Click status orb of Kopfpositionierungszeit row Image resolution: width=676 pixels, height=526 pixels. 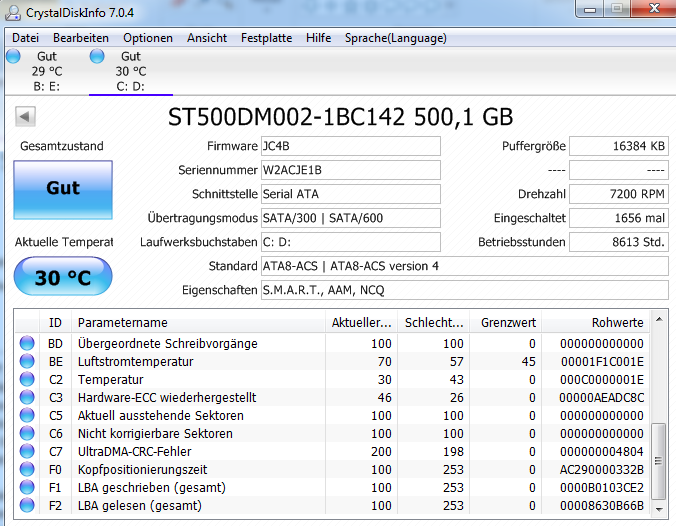click(27, 469)
